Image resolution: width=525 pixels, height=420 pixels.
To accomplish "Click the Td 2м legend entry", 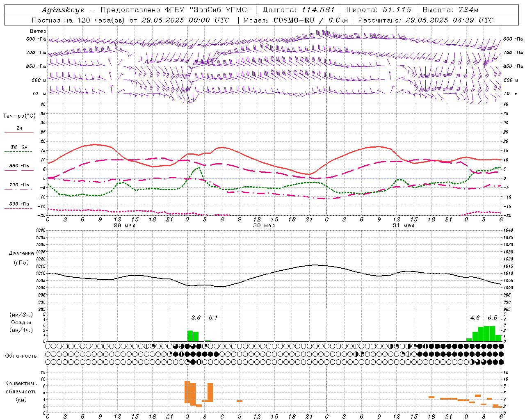I will [x=19, y=147].
